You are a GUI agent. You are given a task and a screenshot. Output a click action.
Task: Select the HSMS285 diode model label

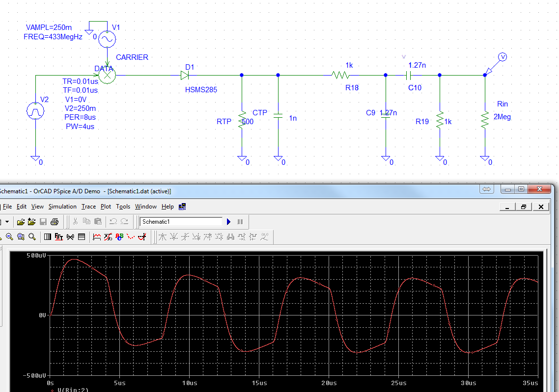click(x=201, y=90)
